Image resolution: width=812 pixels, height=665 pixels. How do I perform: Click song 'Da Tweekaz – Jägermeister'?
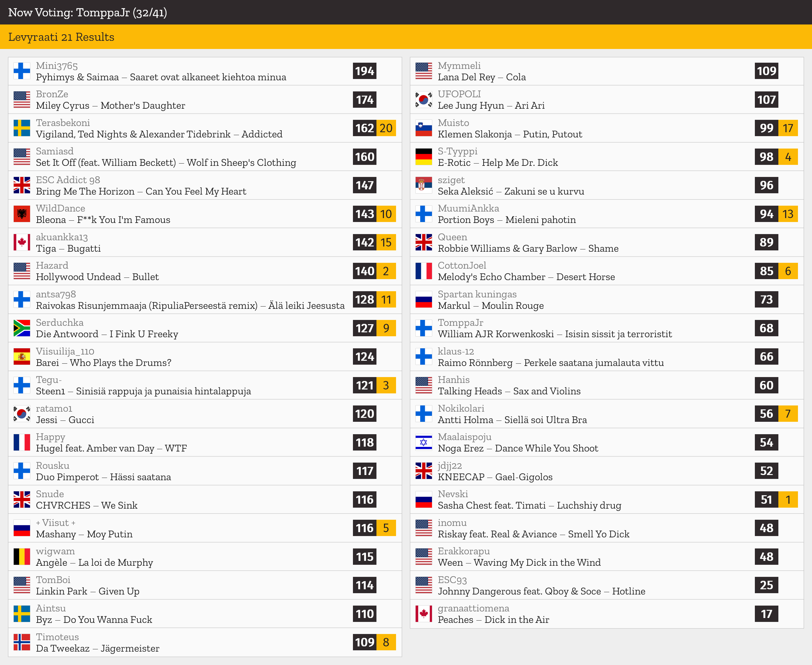tap(98, 649)
